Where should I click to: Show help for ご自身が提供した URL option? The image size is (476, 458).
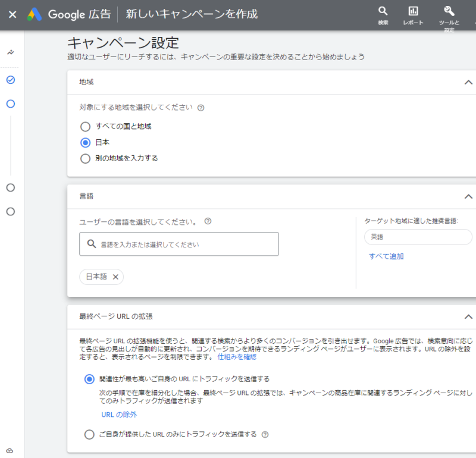(x=265, y=435)
